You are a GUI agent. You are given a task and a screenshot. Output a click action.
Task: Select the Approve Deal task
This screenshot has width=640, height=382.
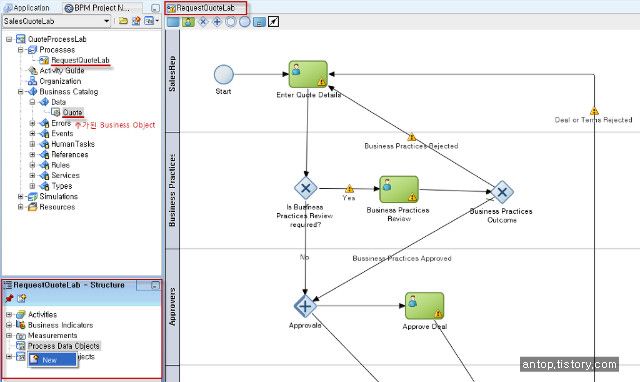click(424, 306)
